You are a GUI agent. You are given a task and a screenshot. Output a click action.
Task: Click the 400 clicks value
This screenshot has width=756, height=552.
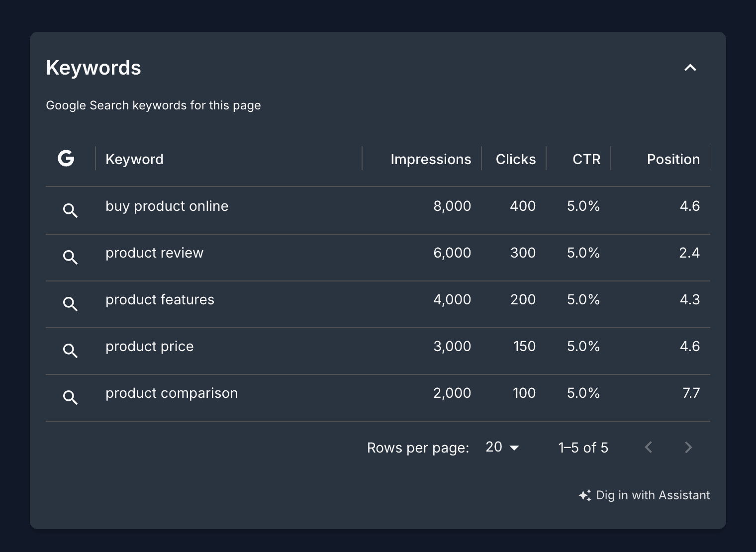[x=523, y=206]
